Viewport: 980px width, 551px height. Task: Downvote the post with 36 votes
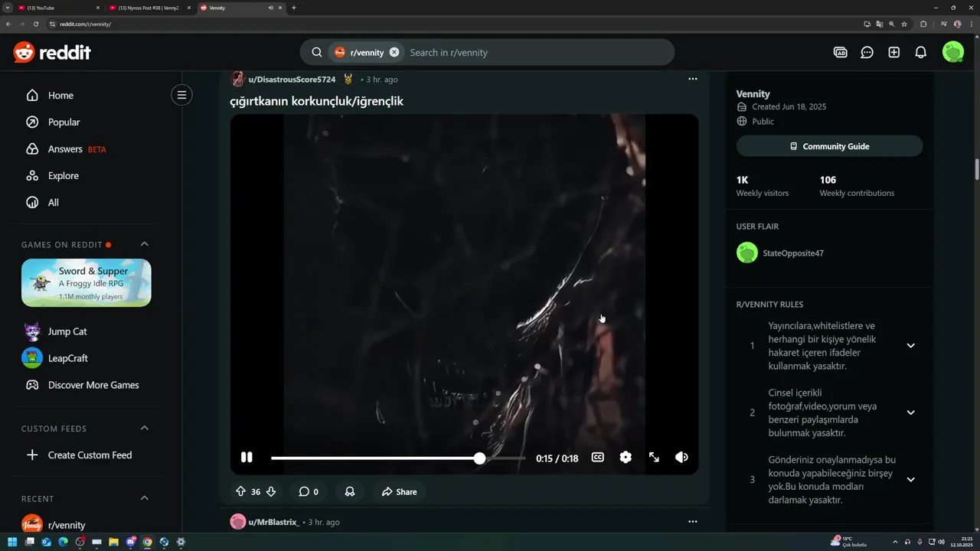coord(270,491)
